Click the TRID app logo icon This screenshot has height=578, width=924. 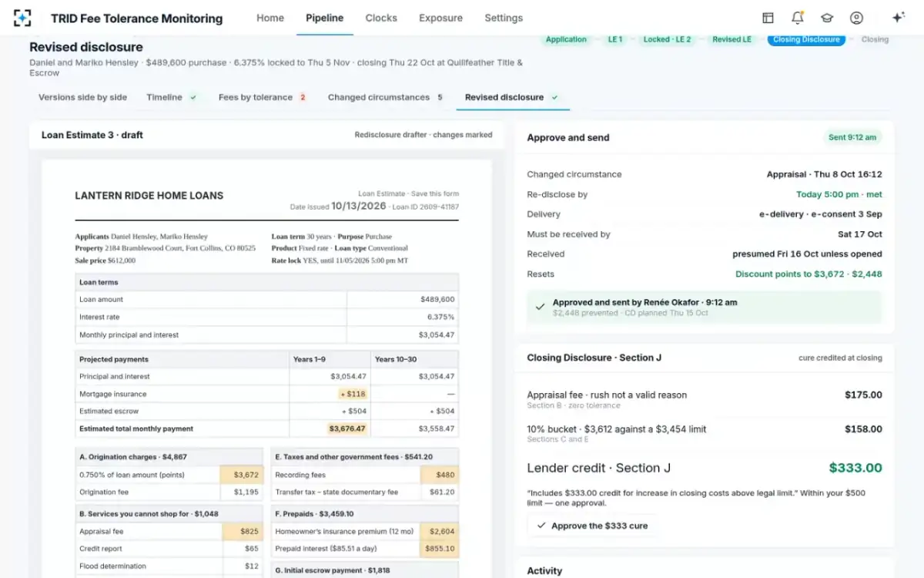23,18
